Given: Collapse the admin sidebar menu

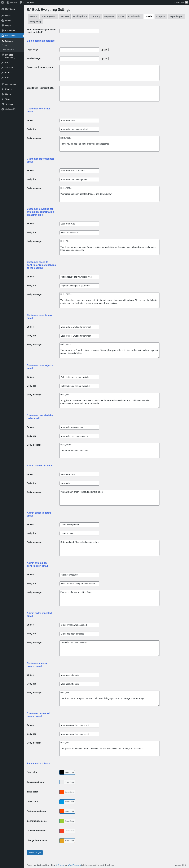Looking at the screenshot, I should (9, 109).
